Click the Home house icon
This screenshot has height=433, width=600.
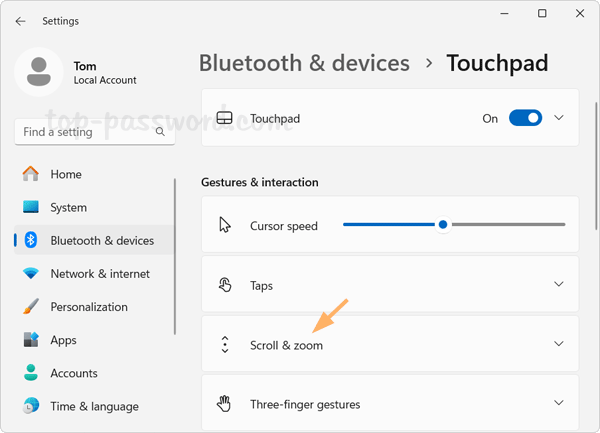31,174
